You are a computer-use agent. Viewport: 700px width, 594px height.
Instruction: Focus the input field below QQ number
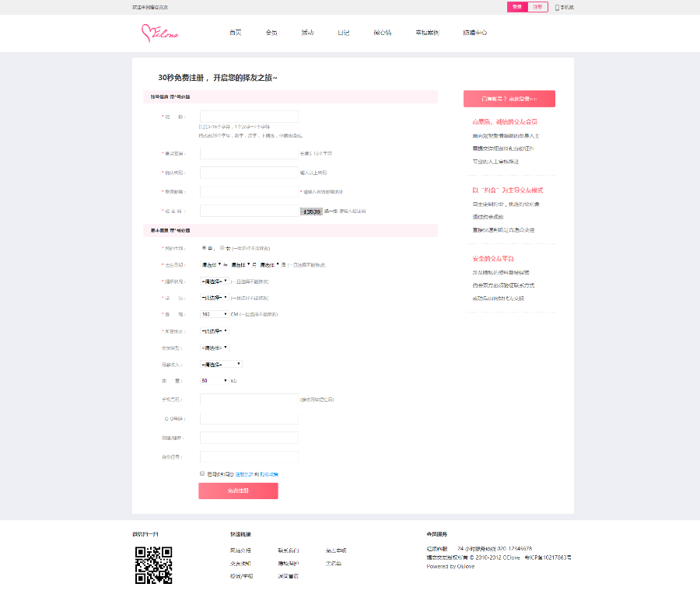coord(249,438)
